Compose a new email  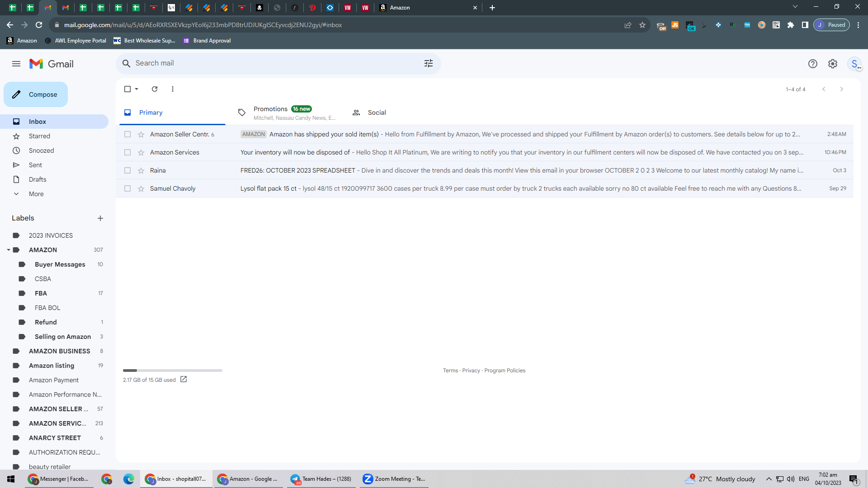[x=36, y=94]
